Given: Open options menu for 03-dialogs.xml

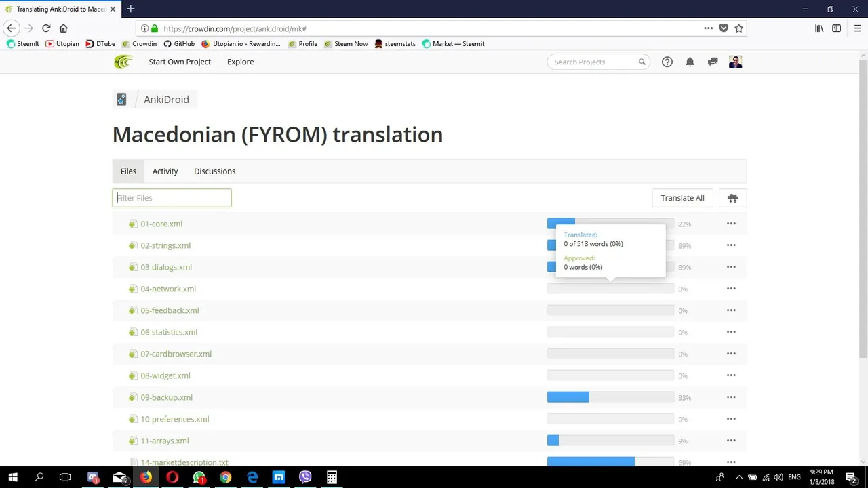Looking at the screenshot, I should (731, 267).
